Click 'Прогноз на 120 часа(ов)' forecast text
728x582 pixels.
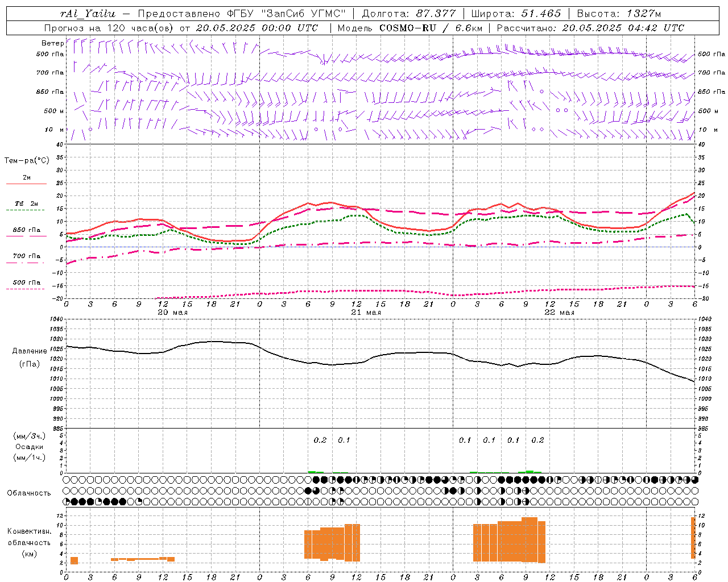coord(109,28)
